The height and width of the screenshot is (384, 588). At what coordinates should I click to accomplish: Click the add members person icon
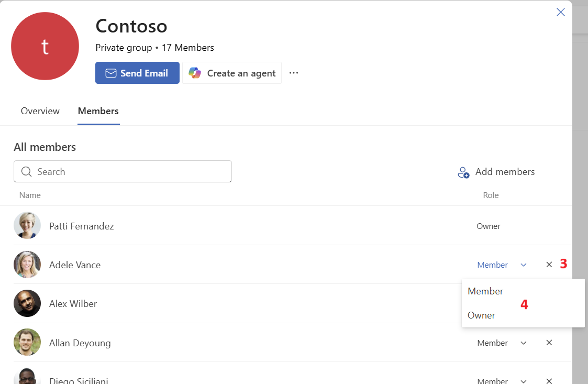[x=463, y=172]
